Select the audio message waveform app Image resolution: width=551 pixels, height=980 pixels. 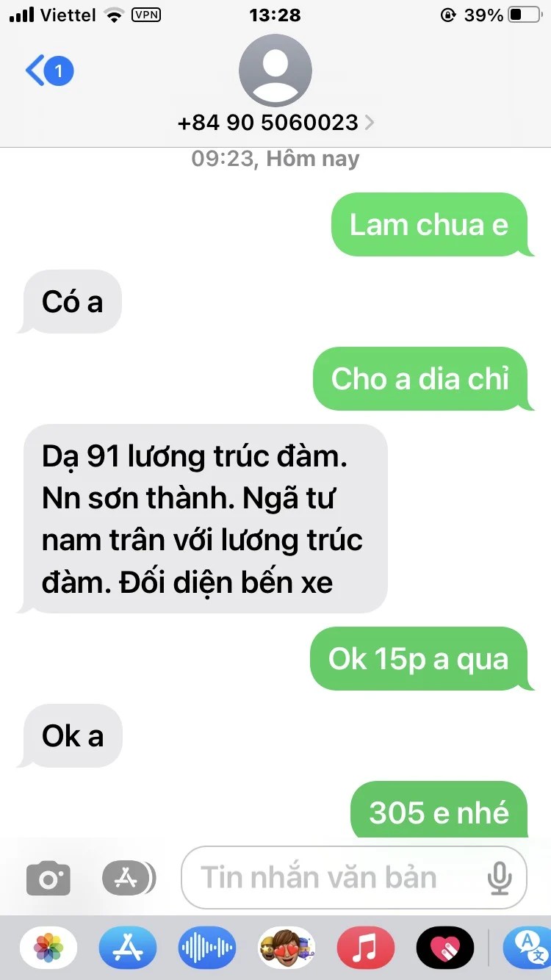pyautogui.click(x=207, y=948)
